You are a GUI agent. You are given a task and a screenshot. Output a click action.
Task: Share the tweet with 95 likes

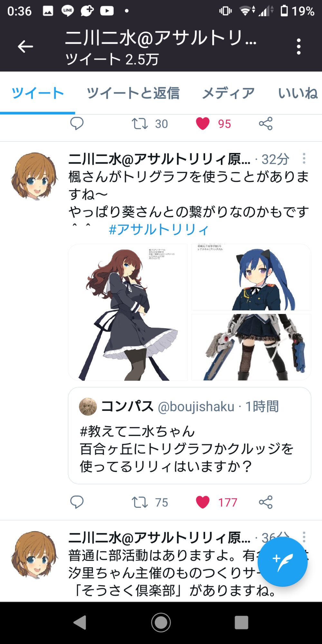(266, 123)
